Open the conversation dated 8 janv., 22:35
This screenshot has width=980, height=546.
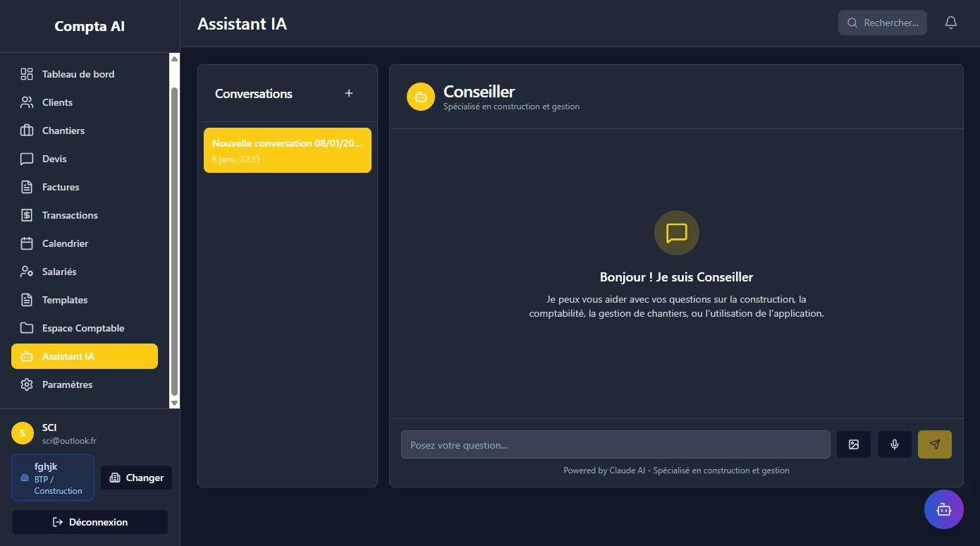point(287,150)
